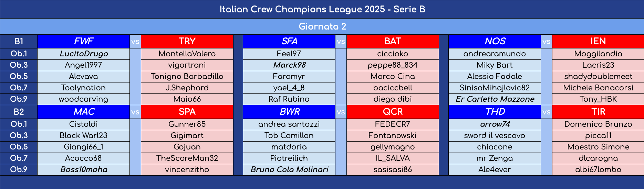Viewport: 644px width, 189px height.
Task: Click the QCR team header
Action: coord(393,112)
